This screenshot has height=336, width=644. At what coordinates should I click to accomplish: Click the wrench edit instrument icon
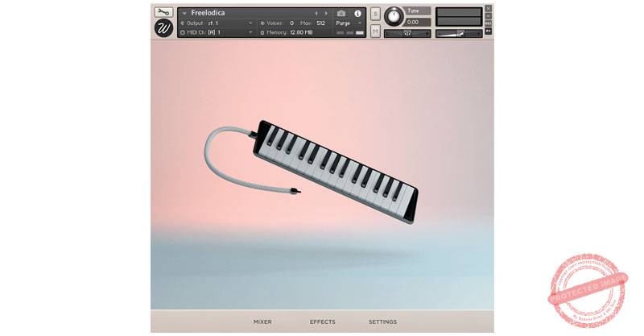[x=163, y=12]
